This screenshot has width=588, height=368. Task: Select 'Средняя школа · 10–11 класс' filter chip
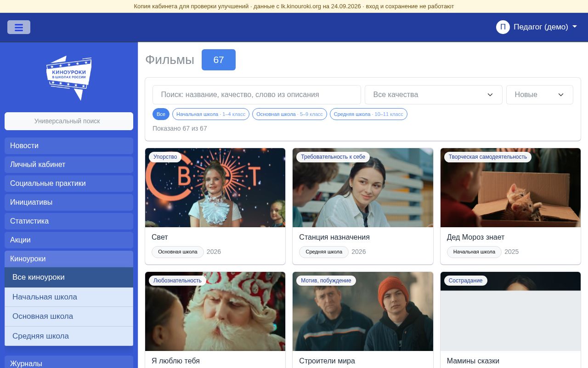click(x=368, y=114)
